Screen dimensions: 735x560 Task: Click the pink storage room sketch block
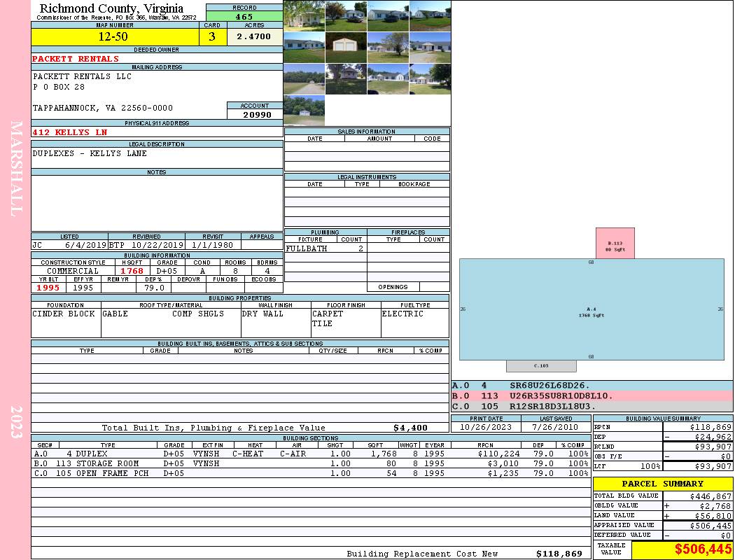coord(615,243)
